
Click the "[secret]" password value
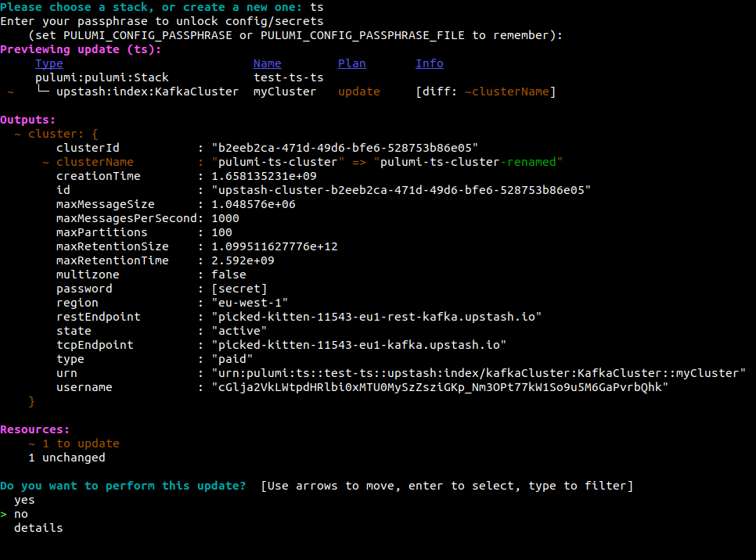point(239,289)
